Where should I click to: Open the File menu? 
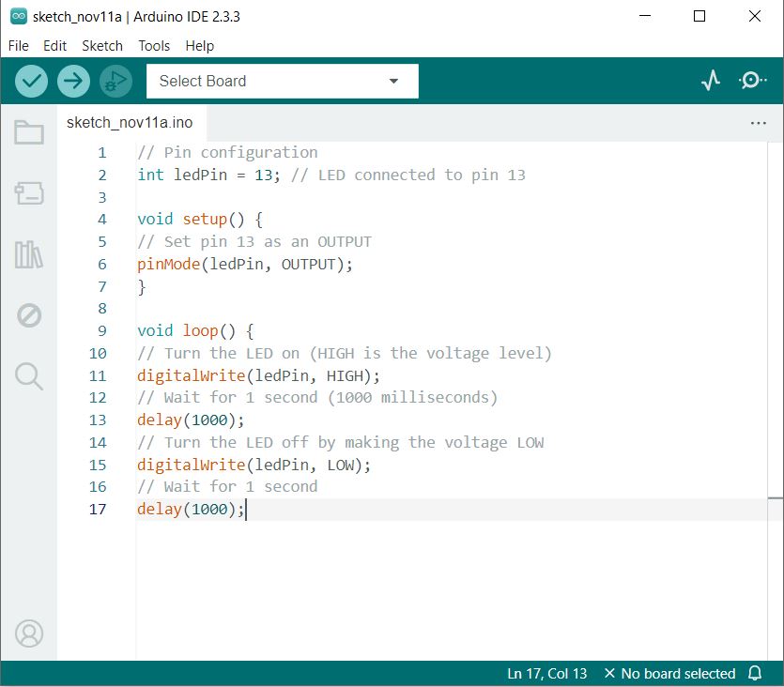click(x=19, y=46)
